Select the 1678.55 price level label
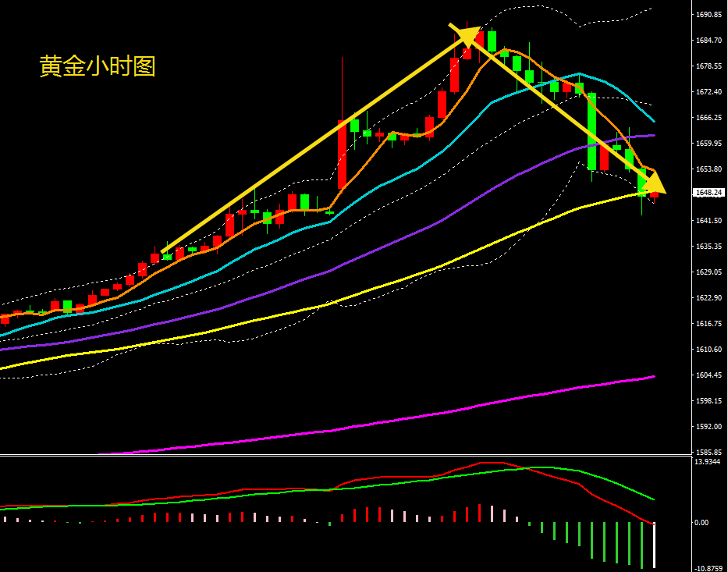Screen dimensions: 728x572 pos(708,66)
